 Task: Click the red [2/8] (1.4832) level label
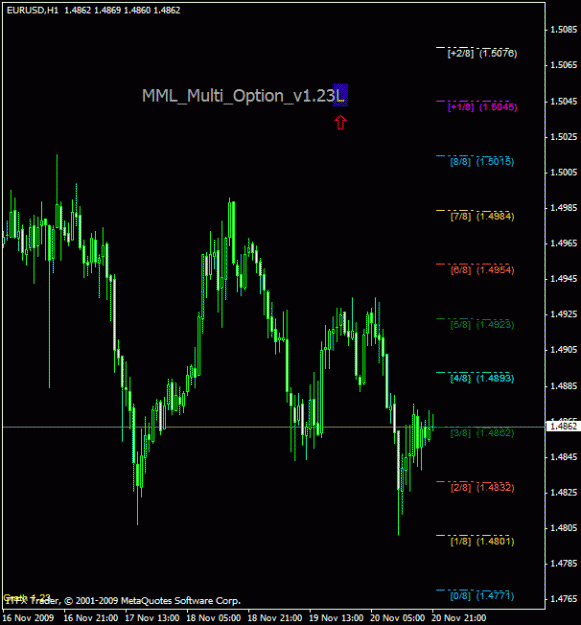(x=482, y=487)
